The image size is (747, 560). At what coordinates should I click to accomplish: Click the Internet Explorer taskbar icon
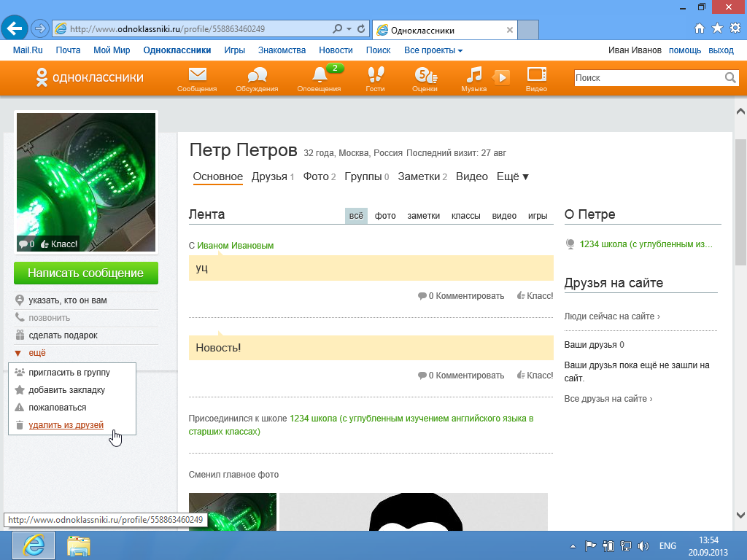pos(34,545)
